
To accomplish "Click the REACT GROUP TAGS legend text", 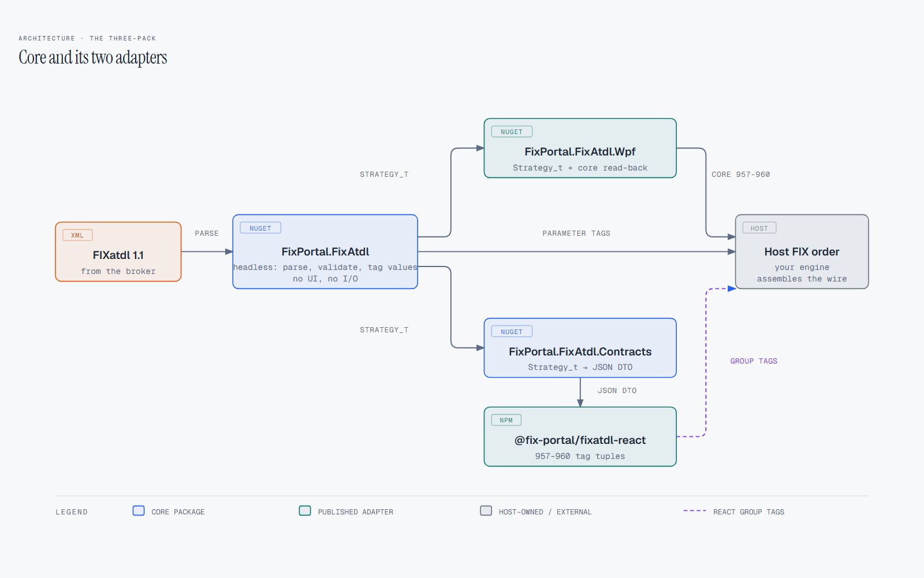I will [748, 512].
